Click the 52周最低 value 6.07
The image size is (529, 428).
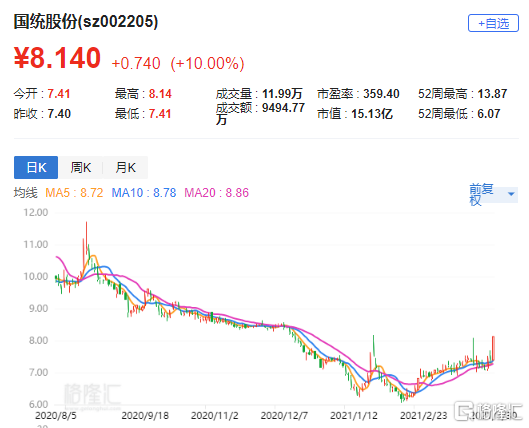click(489, 114)
